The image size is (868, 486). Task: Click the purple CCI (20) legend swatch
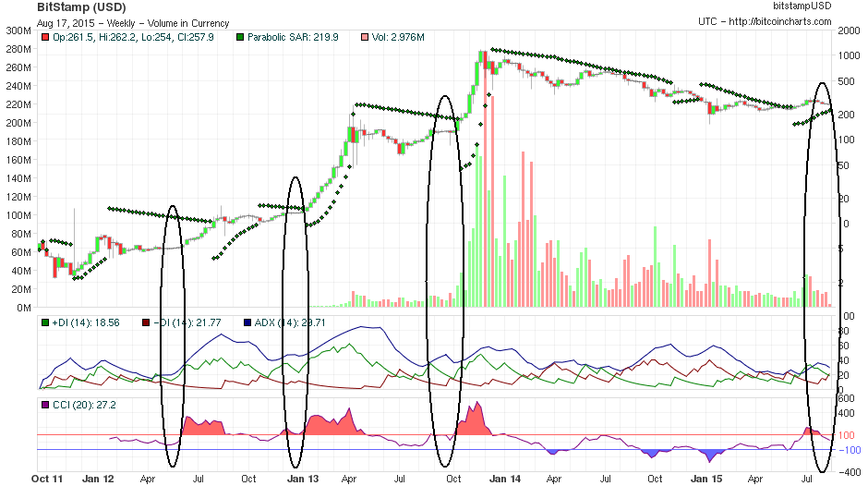click(x=45, y=405)
